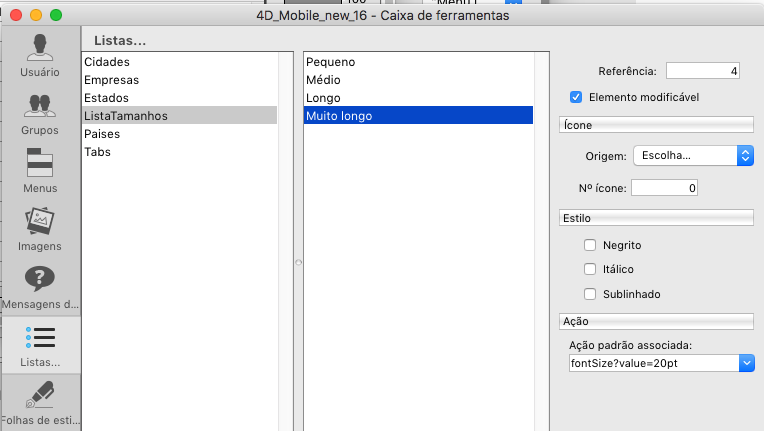Switch to the Imagens page icon
Image resolution: width=764 pixels, height=431 pixels.
(40, 222)
